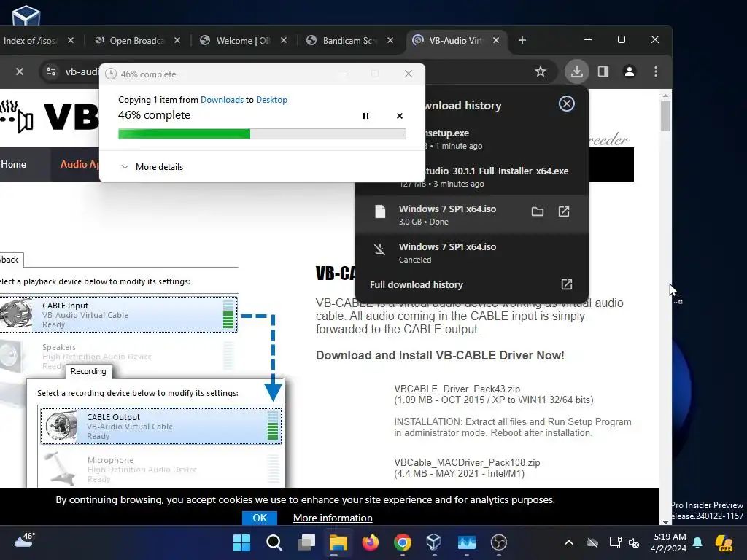Bookmark this page with star icon
This screenshot has height=560, width=747.
[x=541, y=71]
